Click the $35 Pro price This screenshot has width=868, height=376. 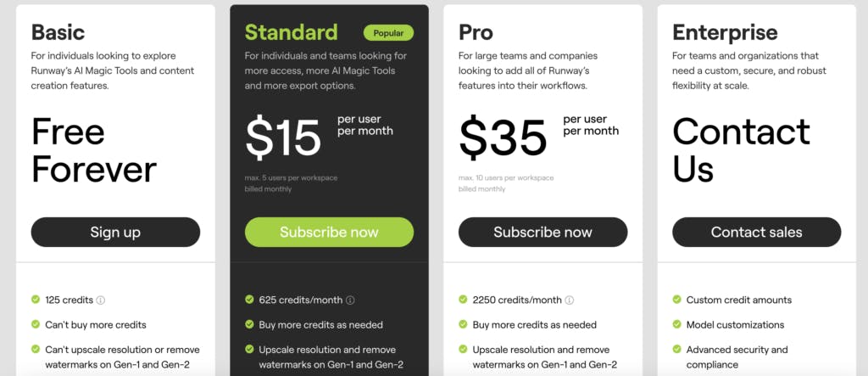point(503,137)
